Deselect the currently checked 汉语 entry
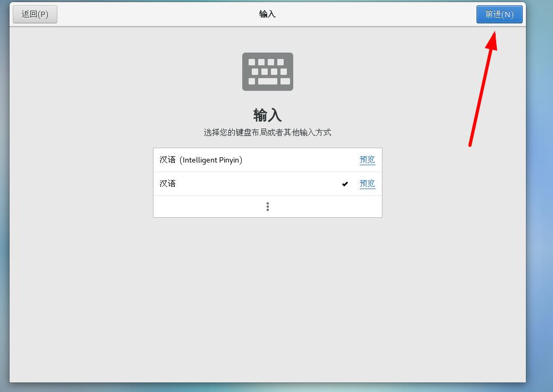 pos(239,183)
